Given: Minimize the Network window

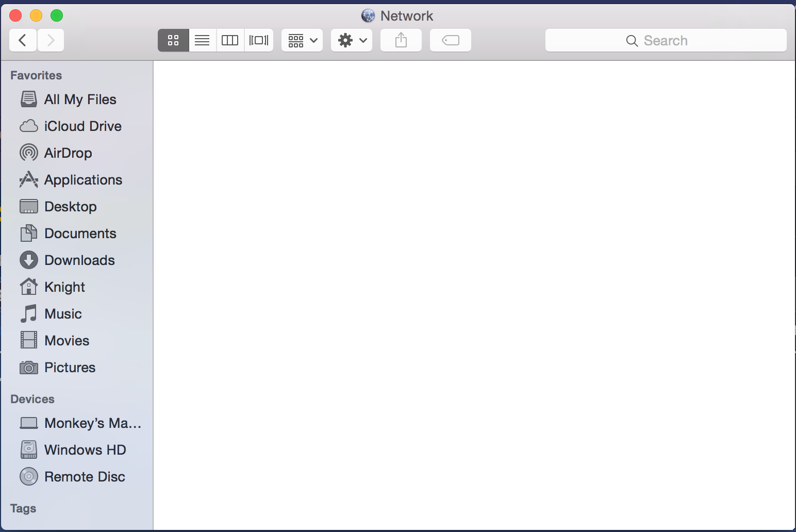Looking at the screenshot, I should coord(36,15).
